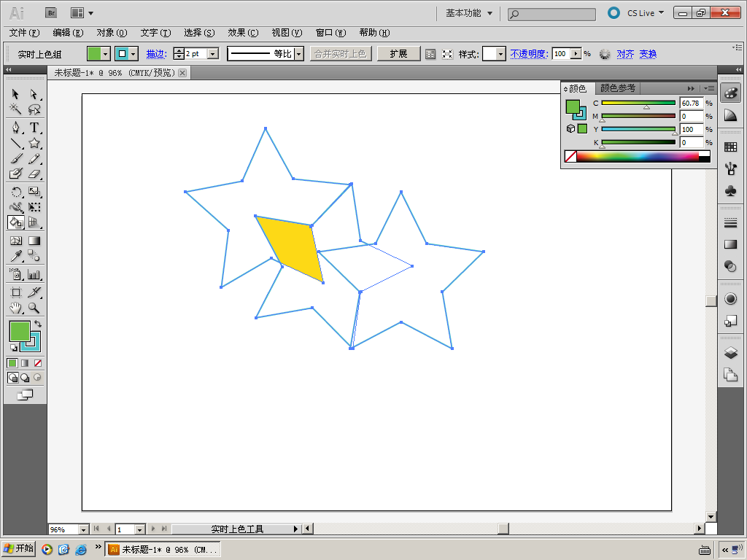Select the Type tool

click(x=34, y=128)
